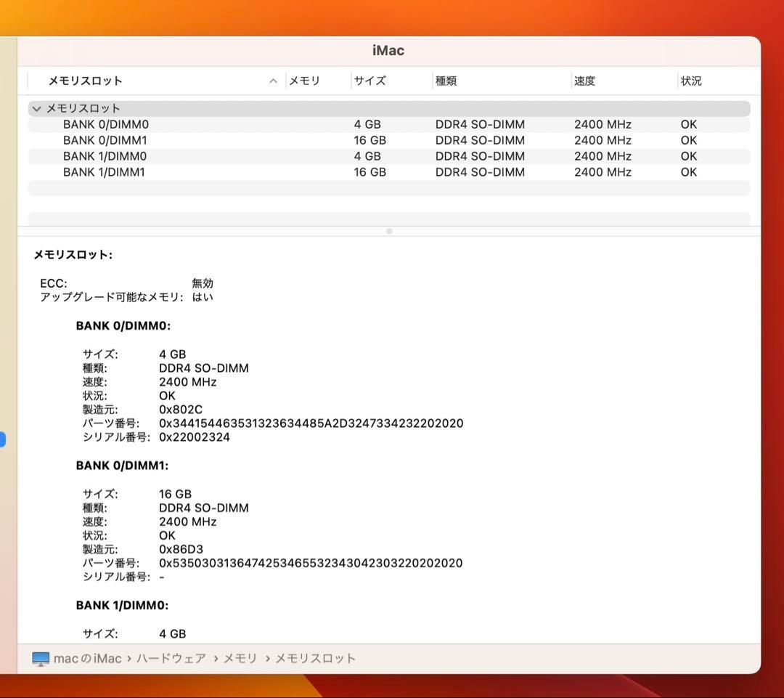The height and width of the screenshot is (698, 784).
Task: Sort by the 速度 column header
Action: click(x=584, y=80)
